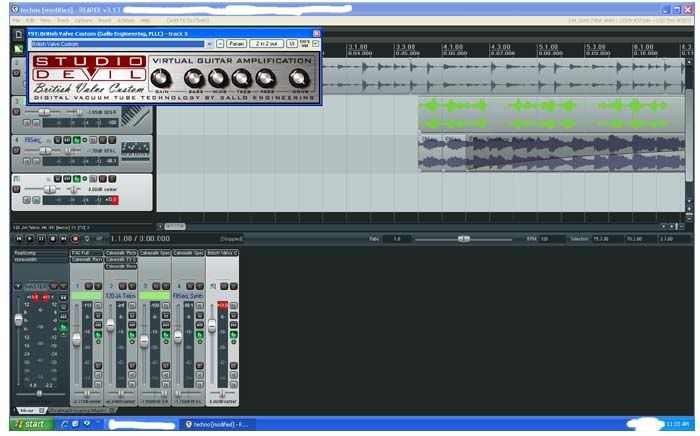The image size is (700, 436).
Task: Click mixer channel 5 FX button
Action: click(x=233, y=335)
